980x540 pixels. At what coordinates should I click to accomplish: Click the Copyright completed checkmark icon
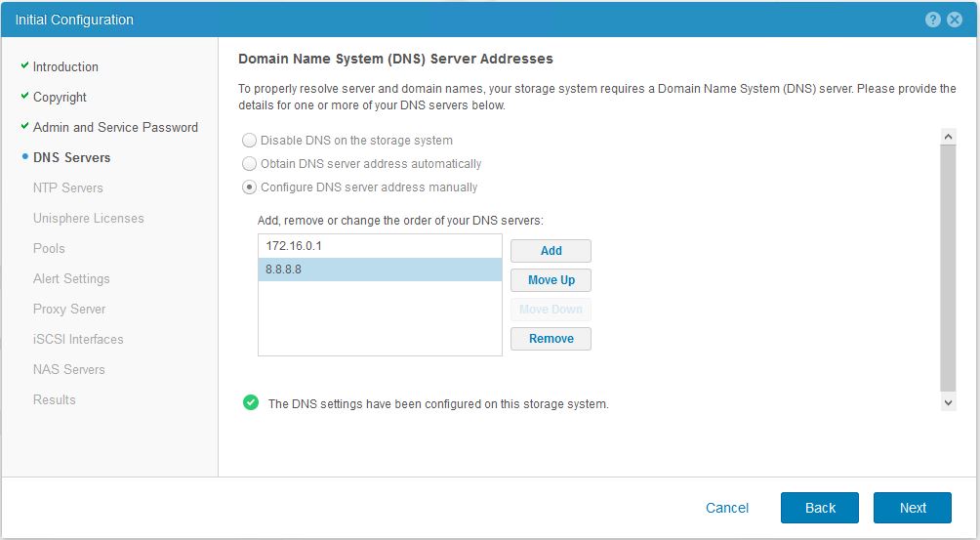coord(24,96)
